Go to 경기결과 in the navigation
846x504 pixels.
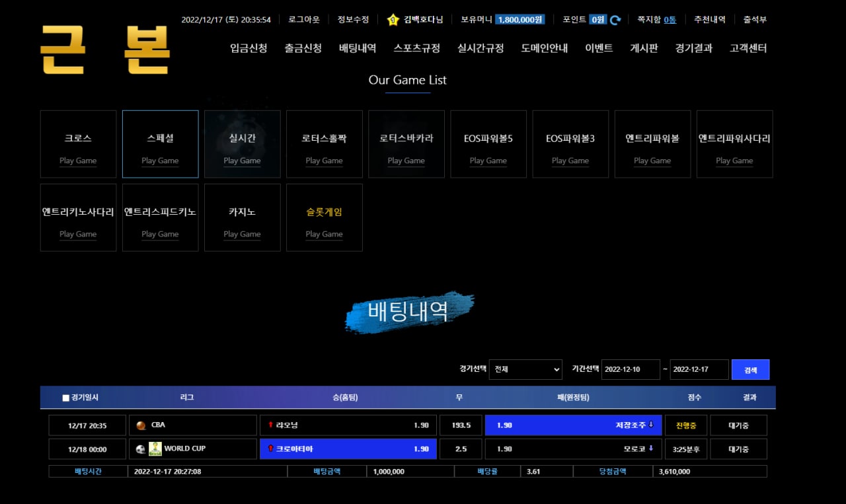(x=694, y=48)
